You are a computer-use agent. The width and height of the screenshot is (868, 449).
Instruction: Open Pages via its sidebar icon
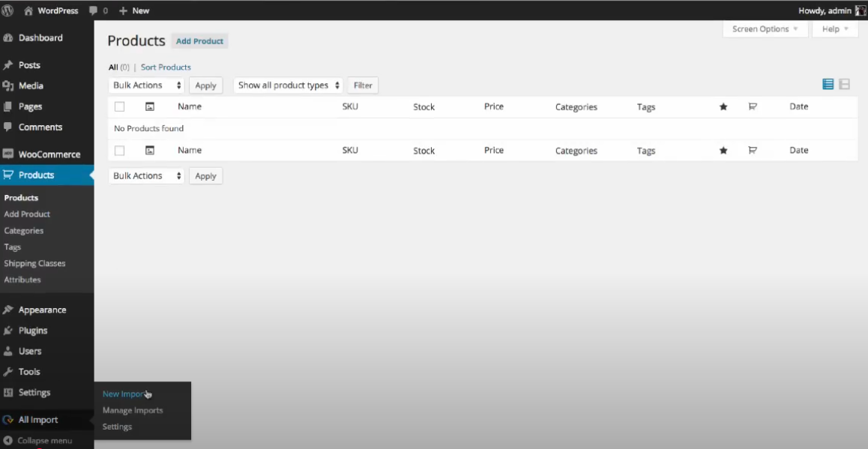click(x=7, y=106)
